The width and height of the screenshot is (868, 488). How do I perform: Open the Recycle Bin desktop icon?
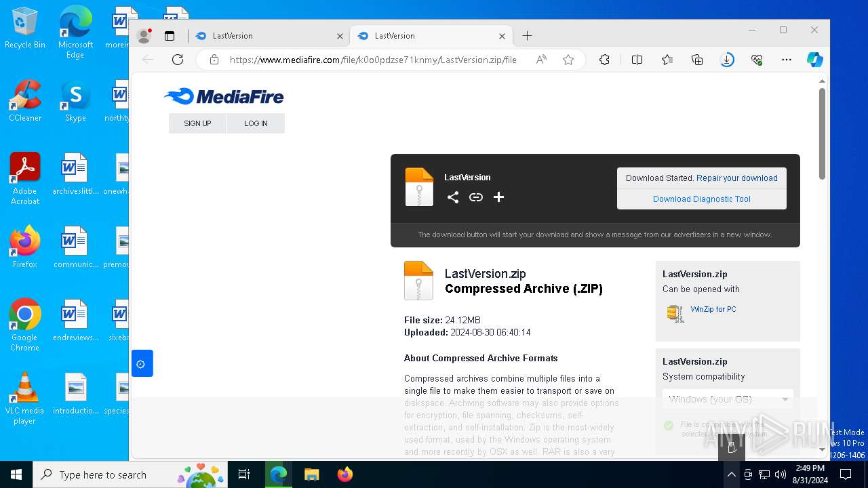pos(25,28)
